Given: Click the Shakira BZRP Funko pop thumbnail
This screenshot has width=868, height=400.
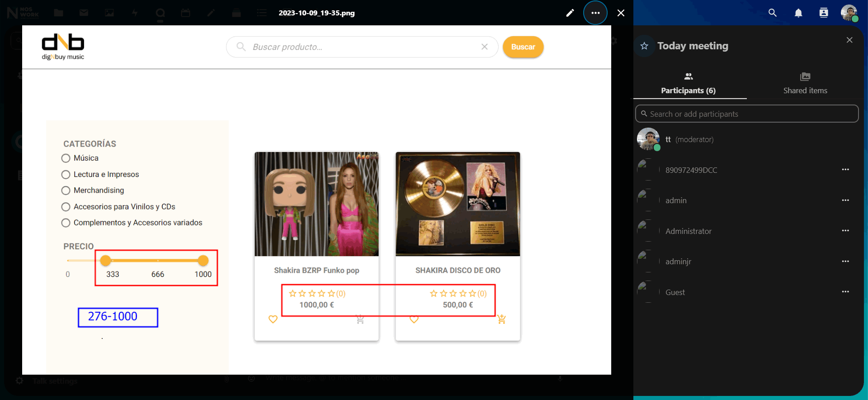Looking at the screenshot, I should 316,204.
